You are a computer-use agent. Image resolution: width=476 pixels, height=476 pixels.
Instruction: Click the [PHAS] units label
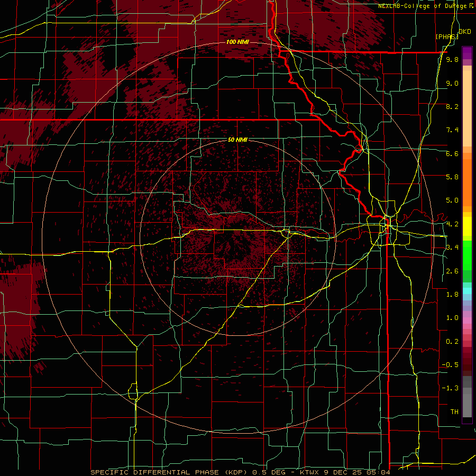[x=447, y=36]
